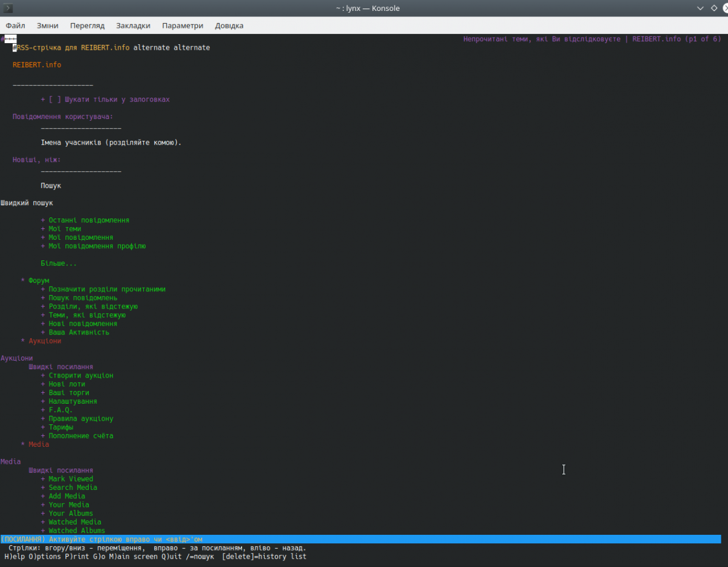Screen dimensions: 728x567
Task: Click the Більше... link
Action: tap(59, 263)
